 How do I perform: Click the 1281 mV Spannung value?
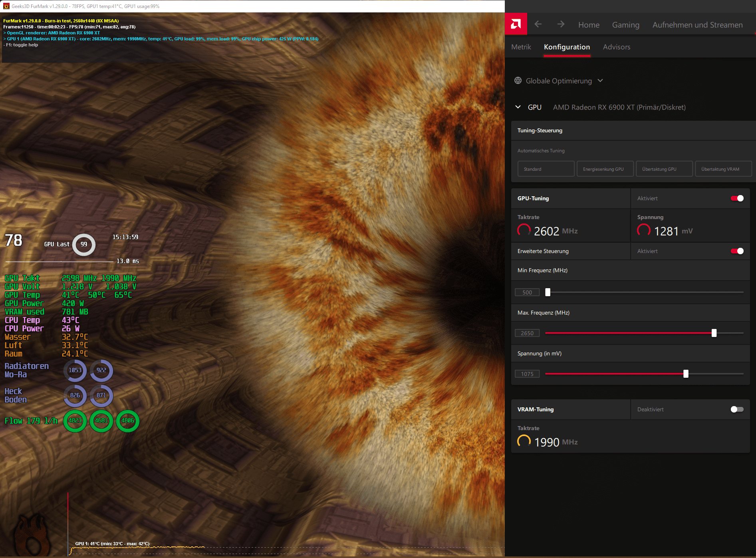(x=673, y=231)
